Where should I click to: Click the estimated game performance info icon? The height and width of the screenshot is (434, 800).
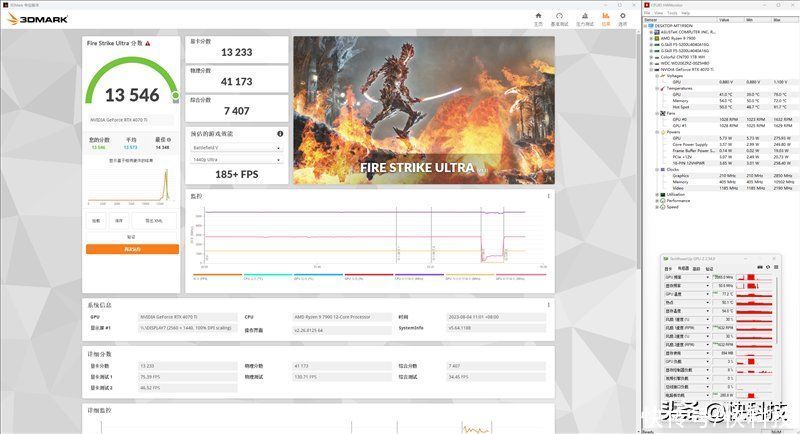(280, 134)
